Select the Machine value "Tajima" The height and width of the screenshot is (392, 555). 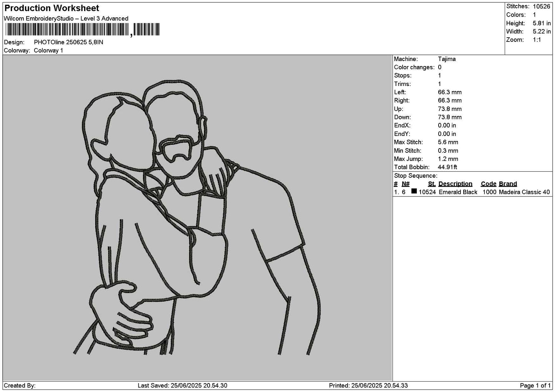tap(447, 59)
